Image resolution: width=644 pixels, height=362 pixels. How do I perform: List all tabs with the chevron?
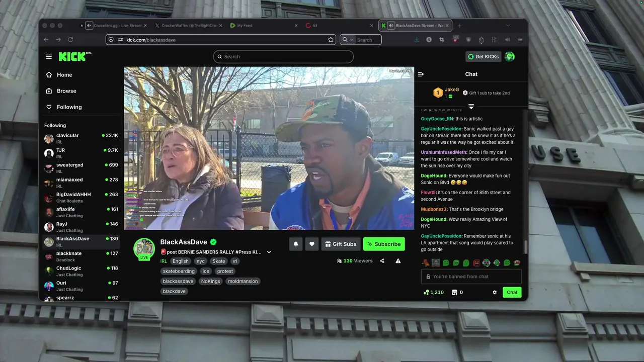point(508,26)
